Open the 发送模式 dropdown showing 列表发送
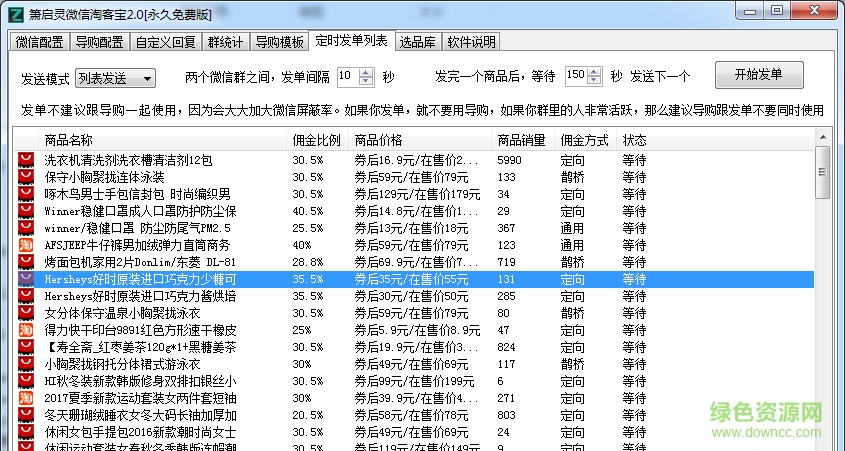845x451 pixels. (114, 78)
